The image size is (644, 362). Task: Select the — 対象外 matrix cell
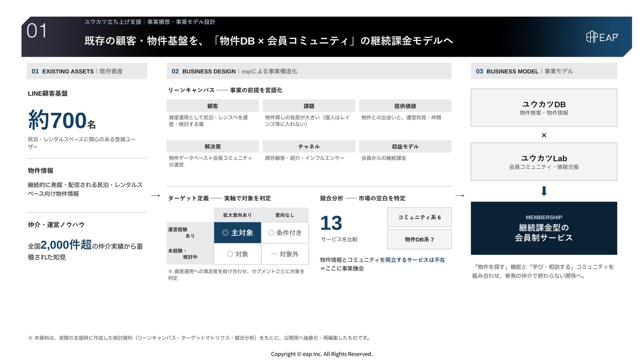coord(285,254)
